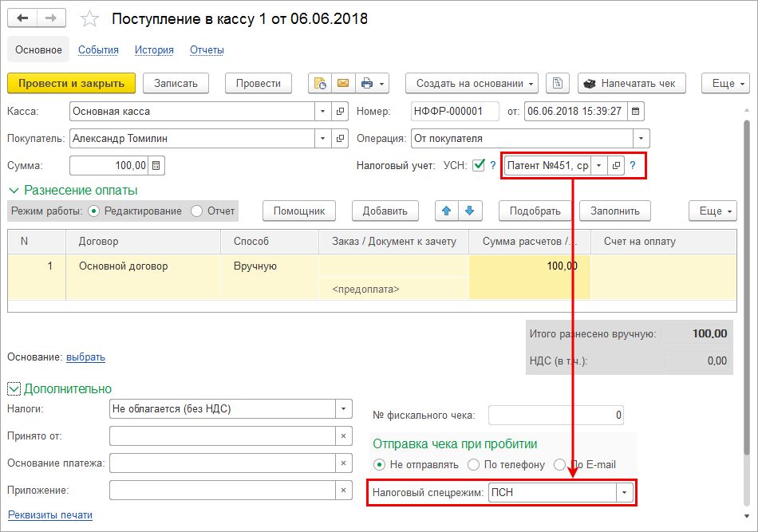
Task: Clear the 'Принято от' field with its X
Action: coord(343,435)
